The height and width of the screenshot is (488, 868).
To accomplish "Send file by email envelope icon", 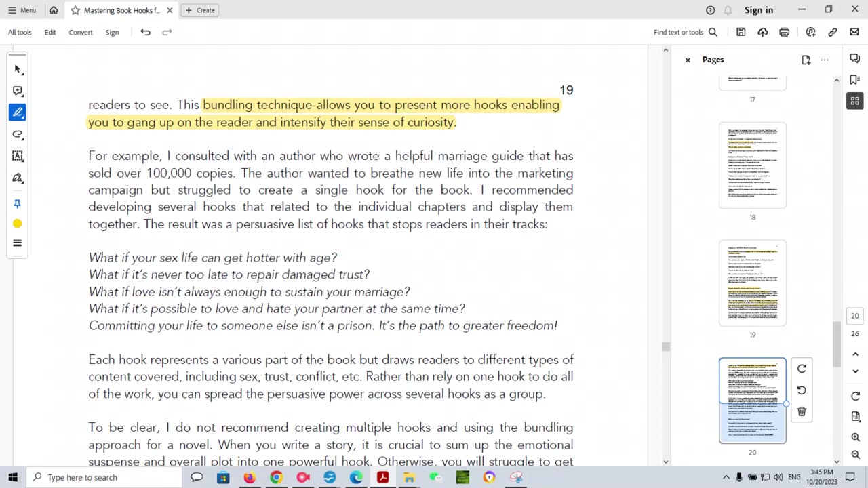I will click(x=854, y=32).
